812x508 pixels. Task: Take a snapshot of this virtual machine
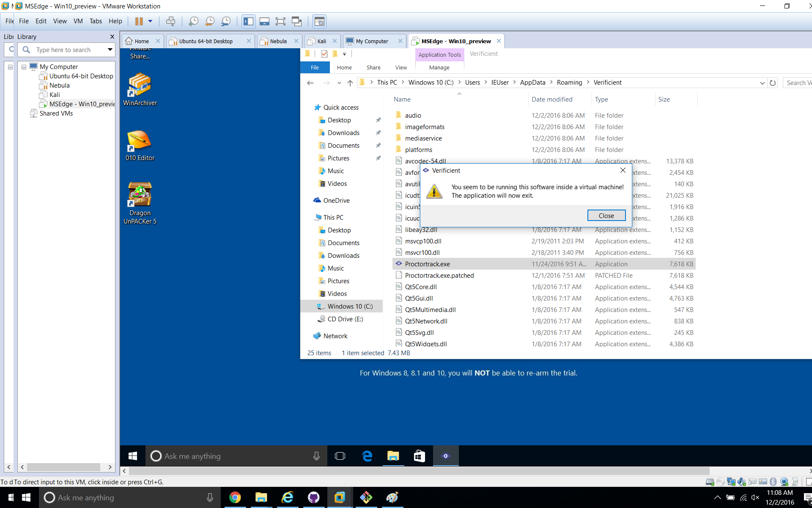193,21
